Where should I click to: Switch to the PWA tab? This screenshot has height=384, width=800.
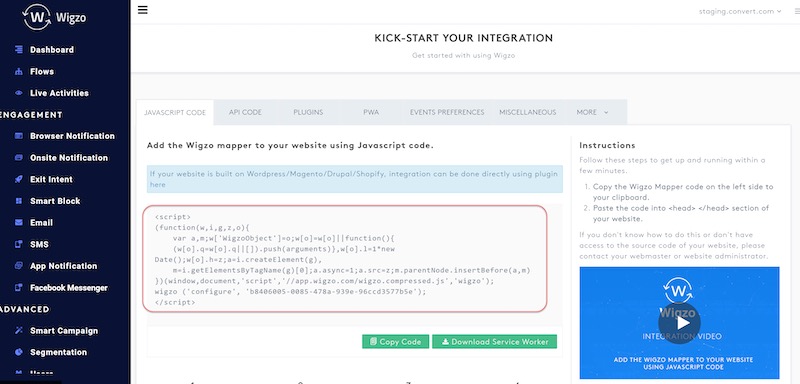(371, 112)
